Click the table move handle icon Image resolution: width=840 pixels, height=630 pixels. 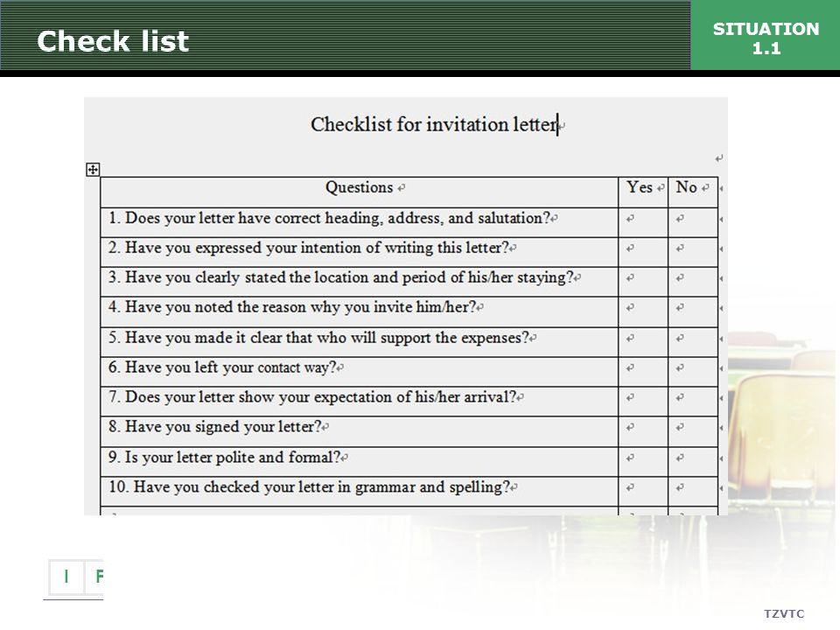tap(93, 170)
